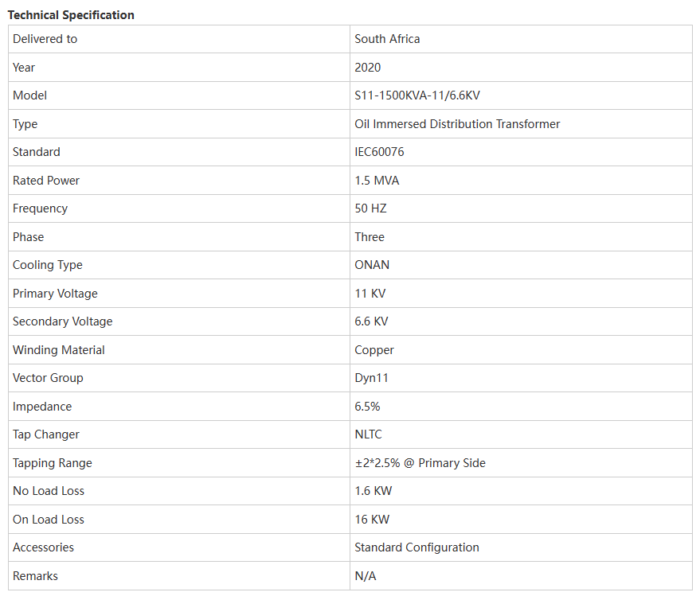Image resolution: width=700 pixels, height=596 pixels.
Task: Select the Oil Immersed Distribution Transformer cell
Action: (x=521, y=124)
